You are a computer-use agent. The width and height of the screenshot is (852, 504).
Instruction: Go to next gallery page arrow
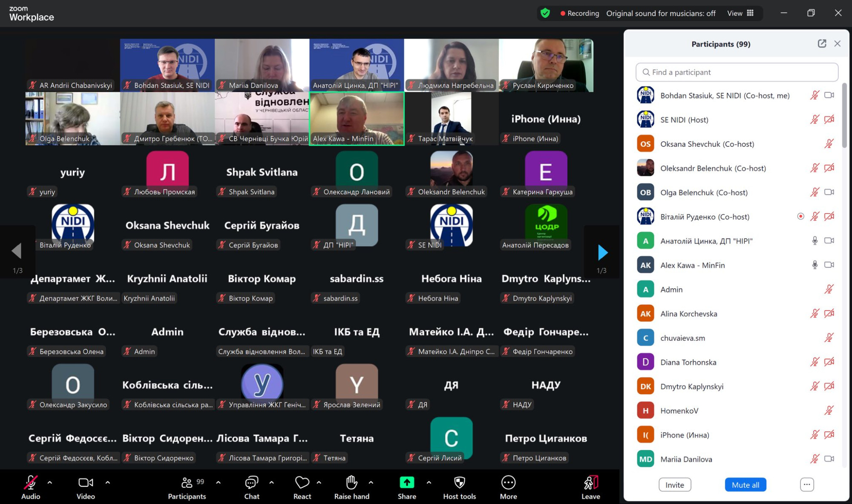pos(602,252)
